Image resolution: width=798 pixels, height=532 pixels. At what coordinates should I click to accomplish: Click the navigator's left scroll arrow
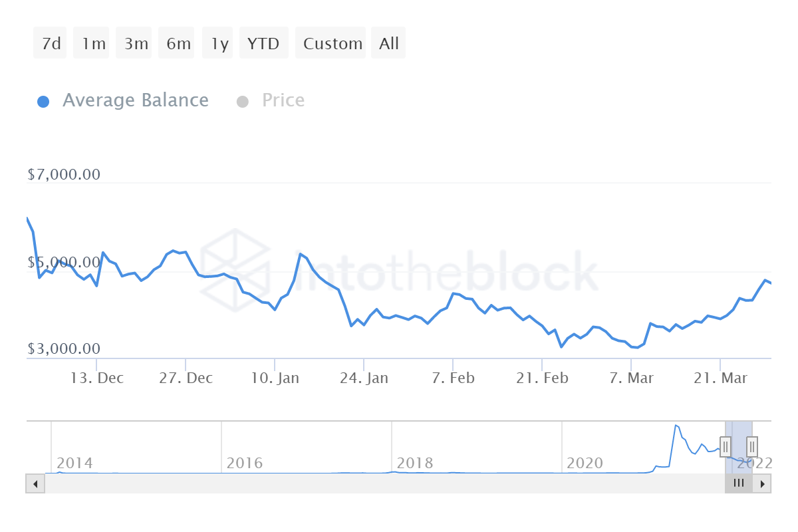(35, 483)
